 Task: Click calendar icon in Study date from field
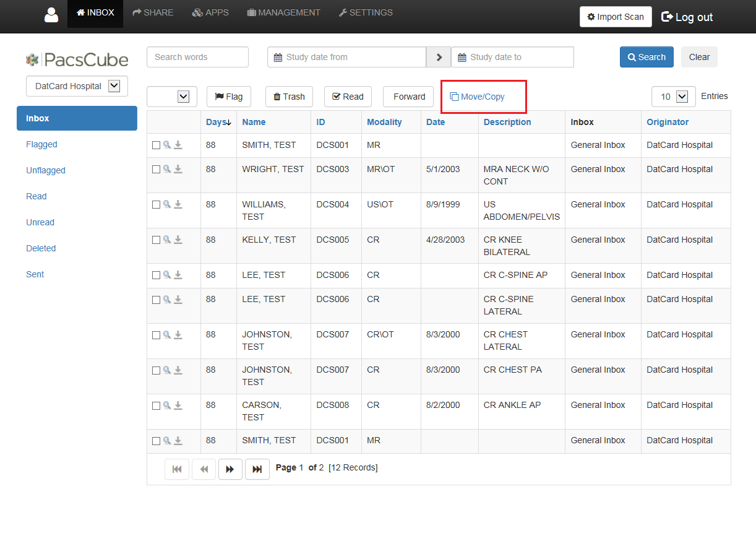278,57
